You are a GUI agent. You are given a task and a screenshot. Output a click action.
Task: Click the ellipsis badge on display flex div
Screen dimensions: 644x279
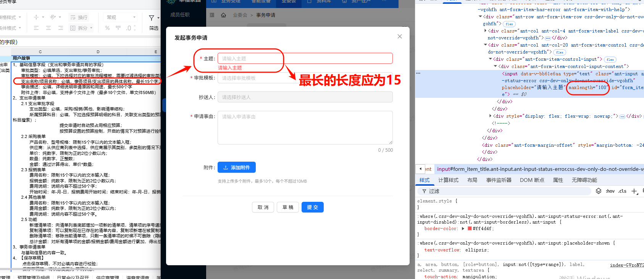click(622, 117)
